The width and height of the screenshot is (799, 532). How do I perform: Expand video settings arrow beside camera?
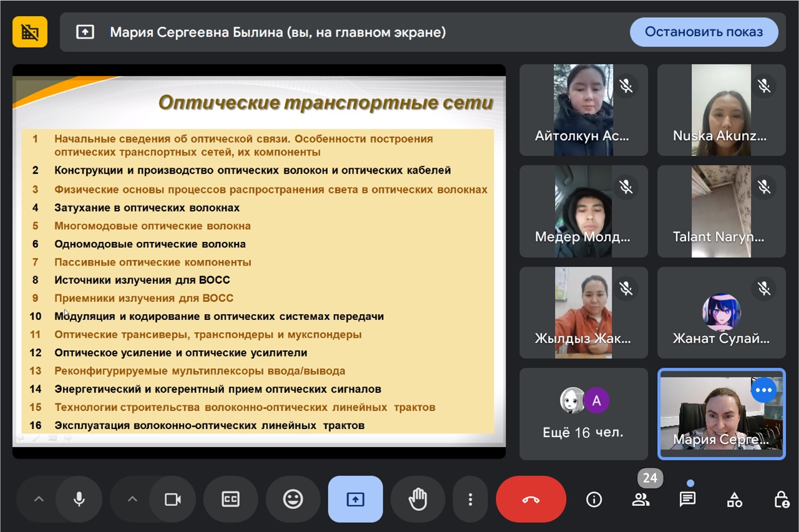tap(132, 499)
